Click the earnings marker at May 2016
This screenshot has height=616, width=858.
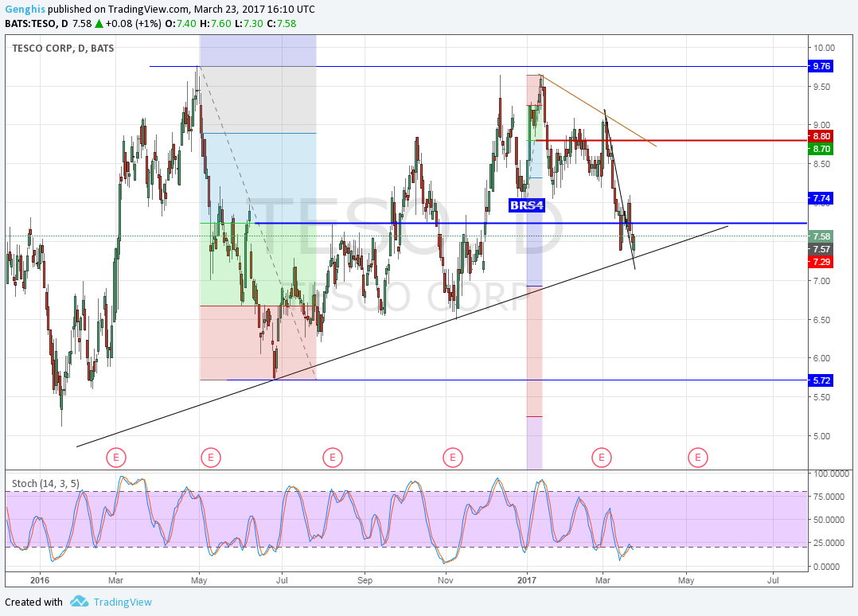(211, 458)
